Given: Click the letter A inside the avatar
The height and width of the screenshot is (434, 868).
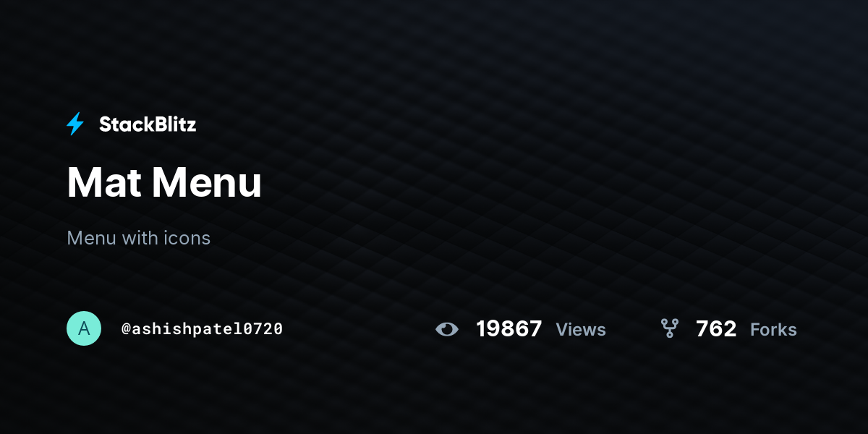Looking at the screenshot, I should (84, 328).
